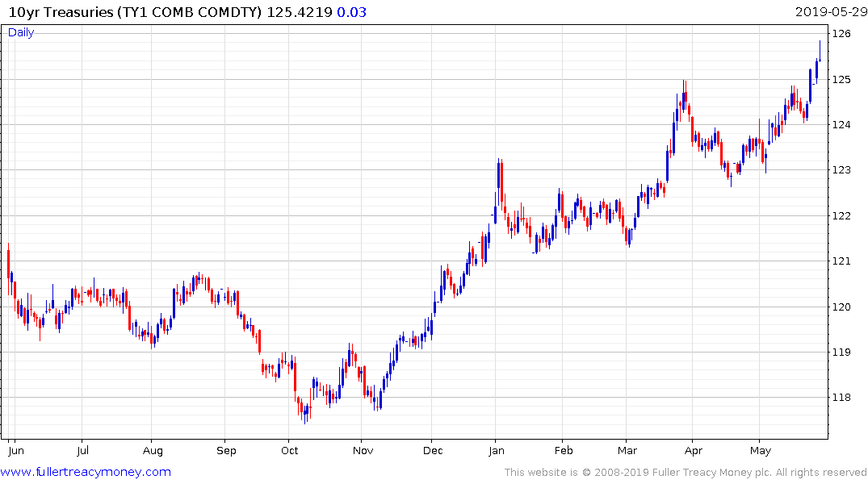Viewport: 868px width, 484px height.
Task: Click the Feb month axis label
Action: pyautogui.click(x=564, y=451)
